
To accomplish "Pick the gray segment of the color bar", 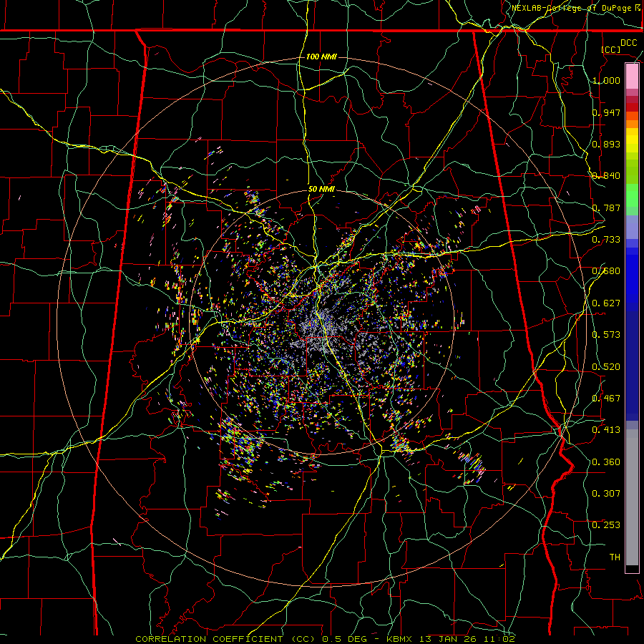I will (x=632, y=497).
